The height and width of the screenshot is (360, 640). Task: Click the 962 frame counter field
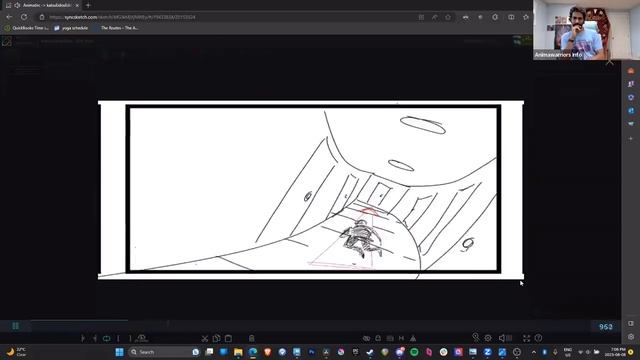coord(605,327)
